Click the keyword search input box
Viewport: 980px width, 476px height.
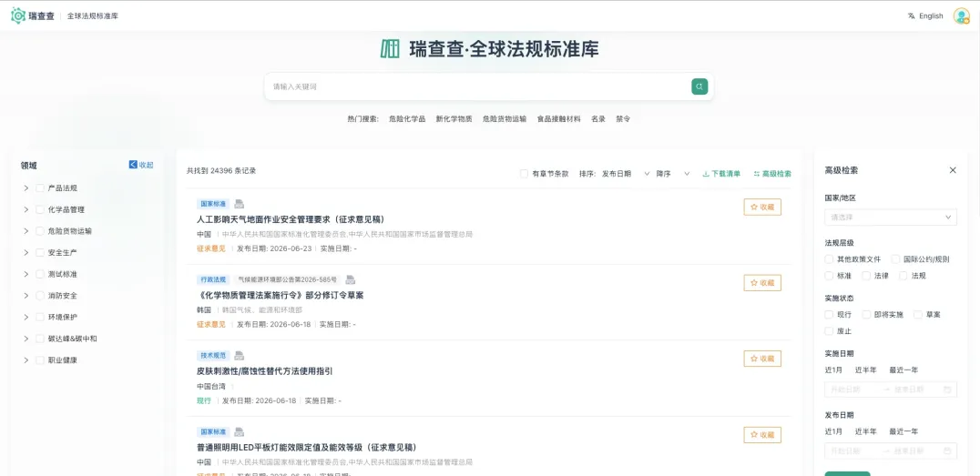(478, 86)
